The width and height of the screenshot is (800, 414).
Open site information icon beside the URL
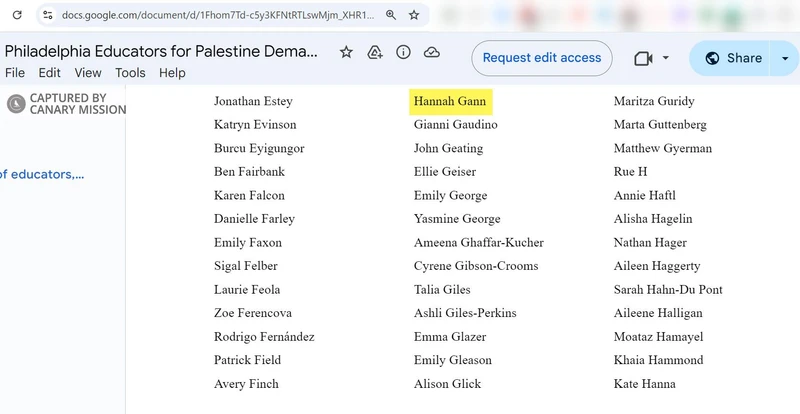[x=48, y=15]
